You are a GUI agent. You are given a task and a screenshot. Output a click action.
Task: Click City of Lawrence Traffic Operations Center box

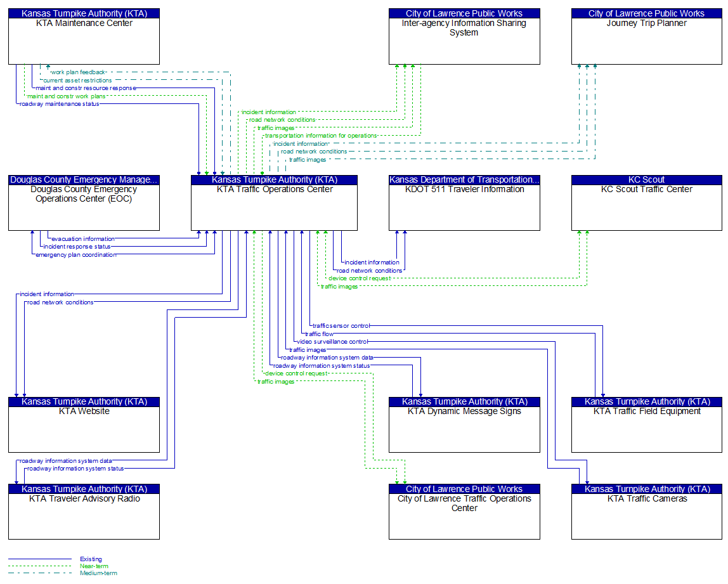pos(464,512)
